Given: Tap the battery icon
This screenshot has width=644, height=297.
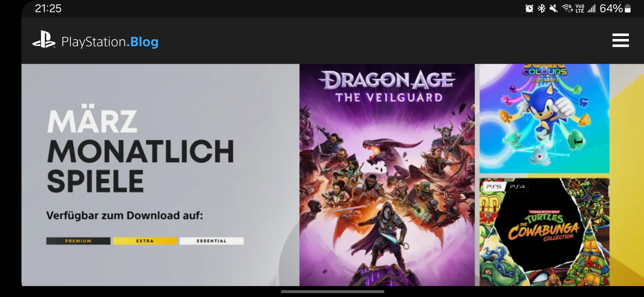Looking at the screenshot, I should click(628, 9).
